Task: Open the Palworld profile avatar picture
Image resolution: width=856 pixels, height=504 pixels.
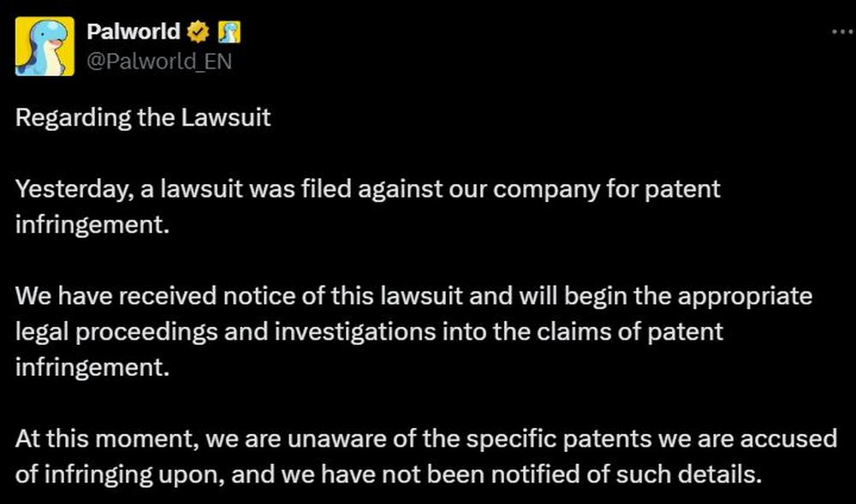Action: (x=45, y=46)
